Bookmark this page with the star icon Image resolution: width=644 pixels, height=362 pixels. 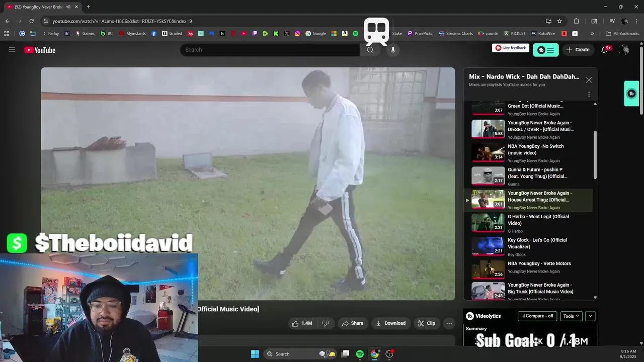coord(559,21)
